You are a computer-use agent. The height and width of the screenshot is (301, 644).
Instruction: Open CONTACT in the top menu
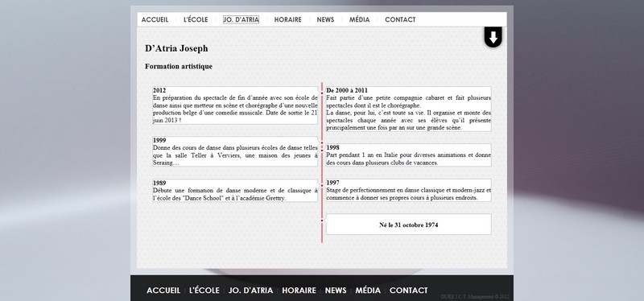click(400, 19)
